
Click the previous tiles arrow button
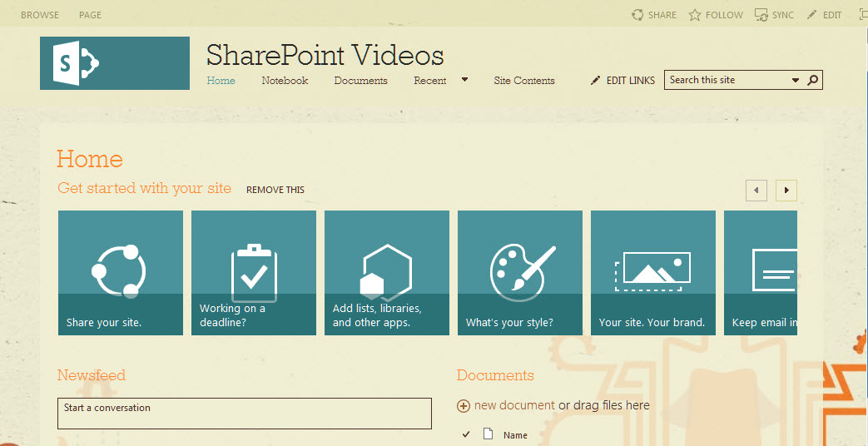tap(756, 191)
